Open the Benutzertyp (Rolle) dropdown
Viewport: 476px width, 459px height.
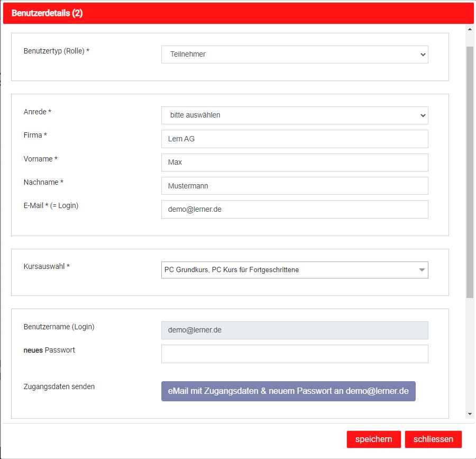295,55
